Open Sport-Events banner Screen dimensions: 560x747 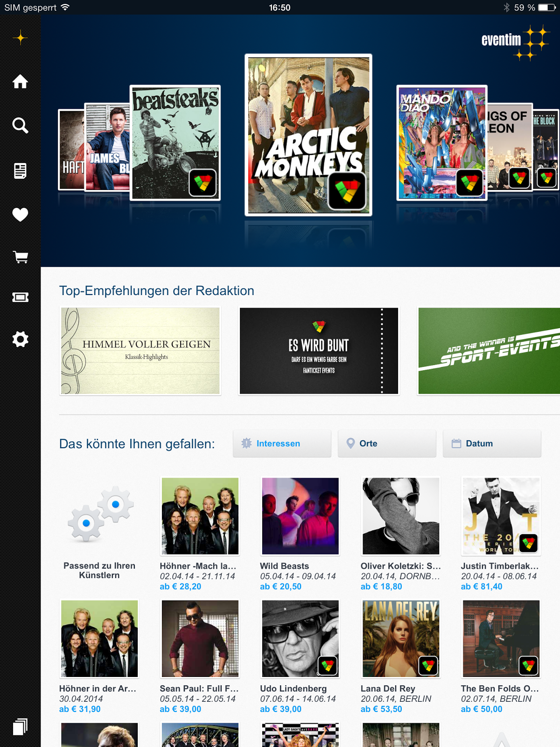(489, 351)
